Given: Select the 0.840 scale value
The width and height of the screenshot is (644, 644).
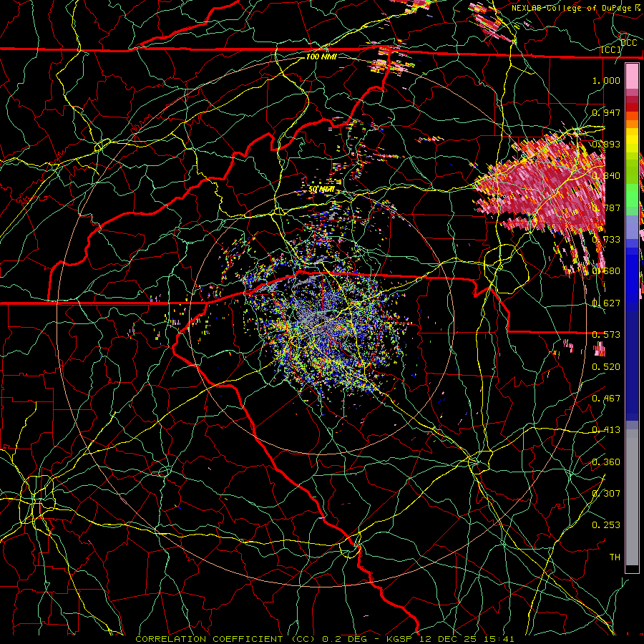Looking at the screenshot, I should click(606, 176).
